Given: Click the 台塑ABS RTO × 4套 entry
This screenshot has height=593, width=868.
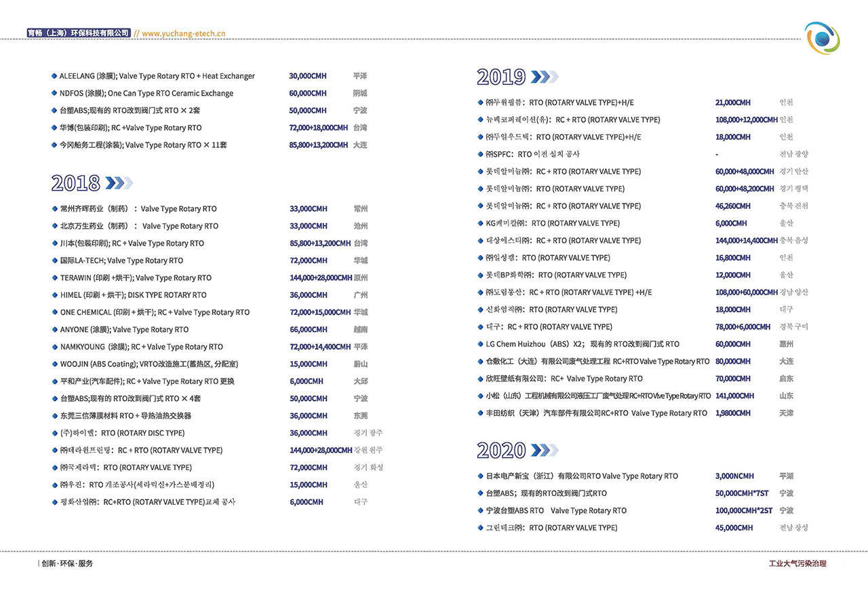Looking at the screenshot, I should pyautogui.click(x=126, y=399).
